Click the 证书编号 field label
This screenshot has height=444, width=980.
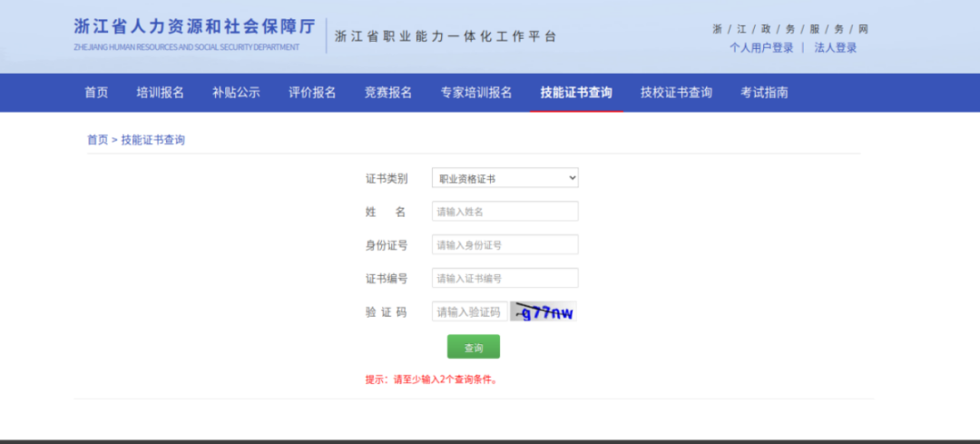point(387,278)
